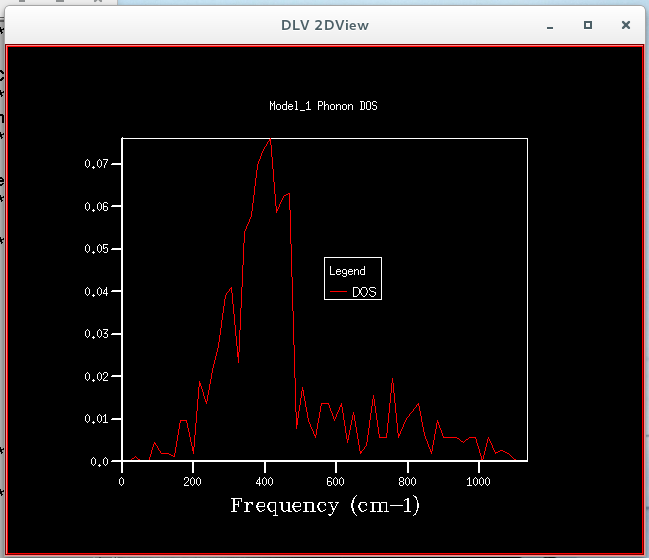649x560 pixels.
Task: Click the 400 x-axis tick label
Action: 264,482
